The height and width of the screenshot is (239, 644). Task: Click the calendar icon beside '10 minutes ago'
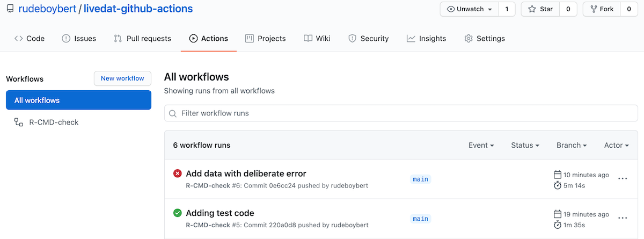(x=558, y=175)
